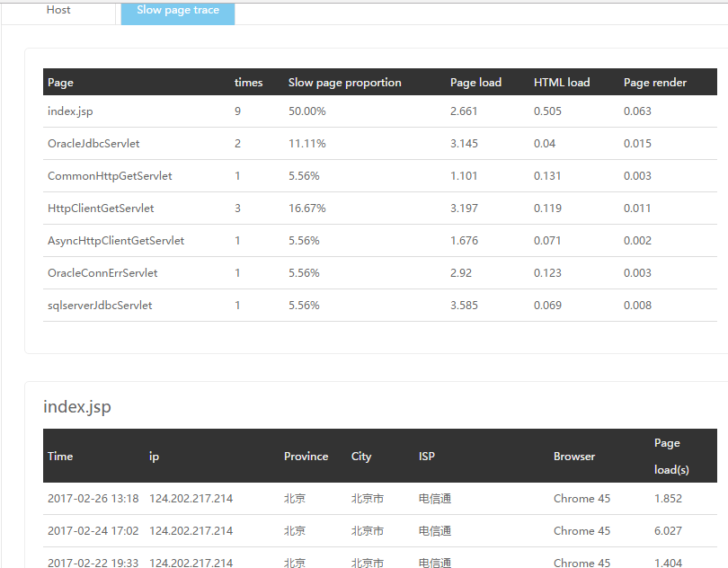Viewport: 728px width, 568px height.
Task: Open the HttpClientGetServlet page entry
Action: [101, 209]
